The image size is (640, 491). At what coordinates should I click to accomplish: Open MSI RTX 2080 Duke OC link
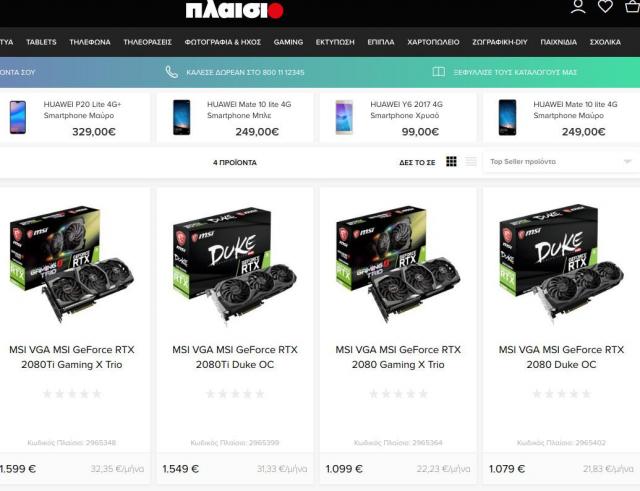point(561,357)
